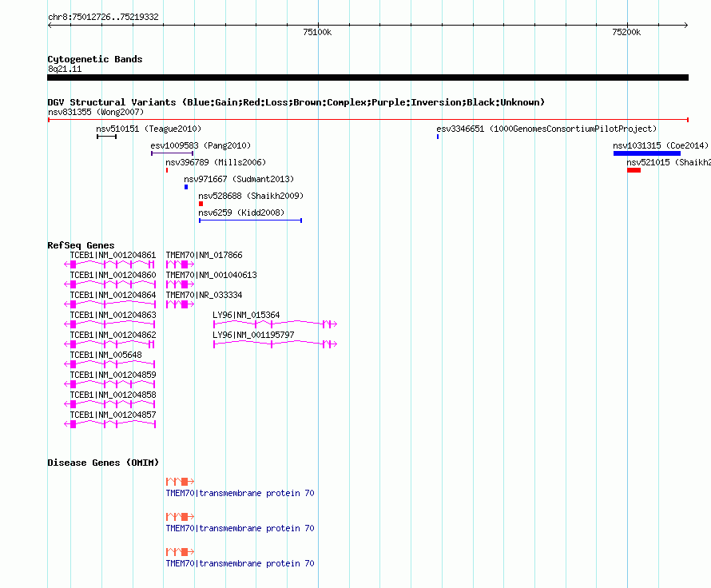The image size is (711, 588).
Task: Click the TMEM70|NM_017866 label
Action: click(x=204, y=255)
